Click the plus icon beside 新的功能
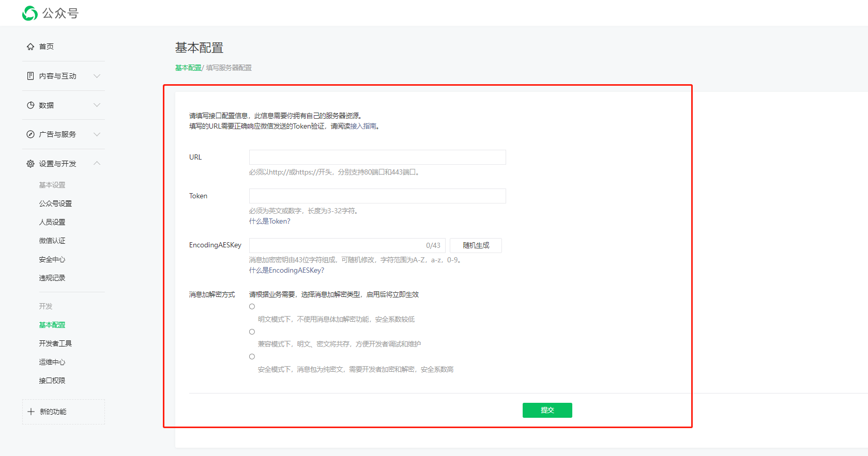 tap(31, 412)
